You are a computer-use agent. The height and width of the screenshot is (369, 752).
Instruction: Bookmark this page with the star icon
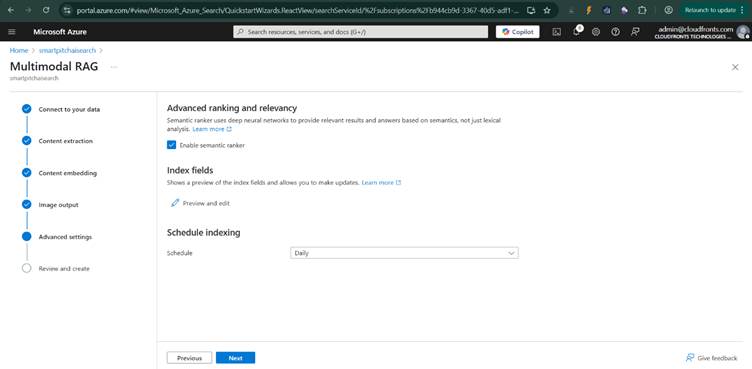pos(547,10)
